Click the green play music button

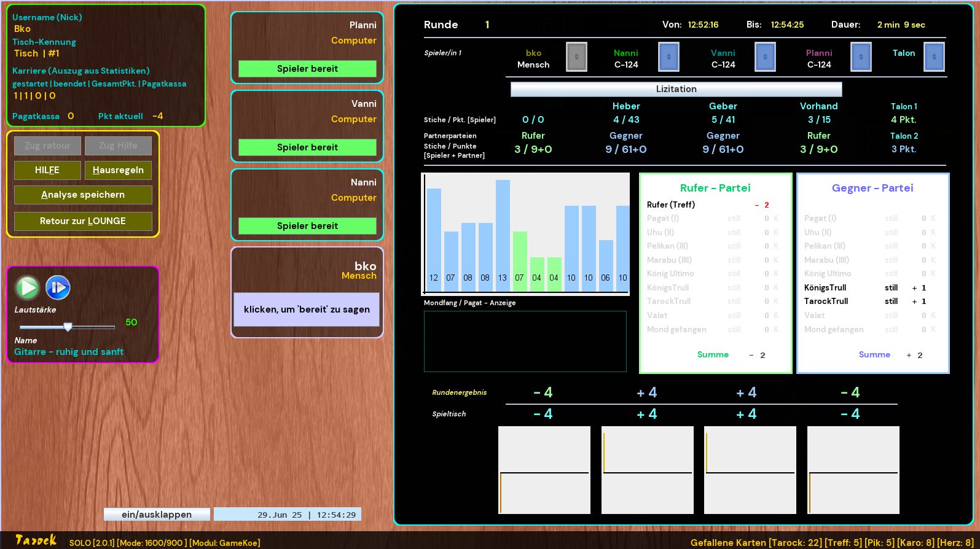point(27,287)
